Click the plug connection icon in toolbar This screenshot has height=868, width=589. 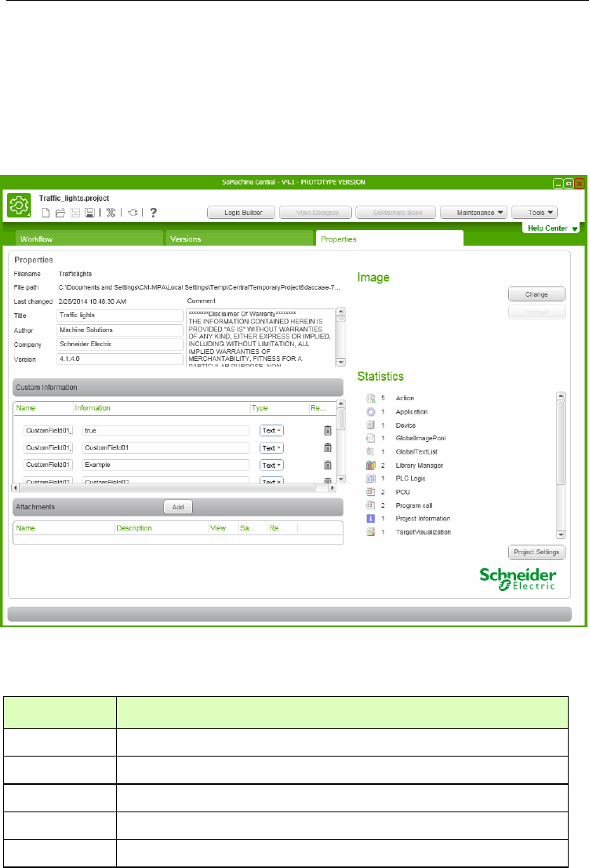pyautogui.click(x=133, y=213)
